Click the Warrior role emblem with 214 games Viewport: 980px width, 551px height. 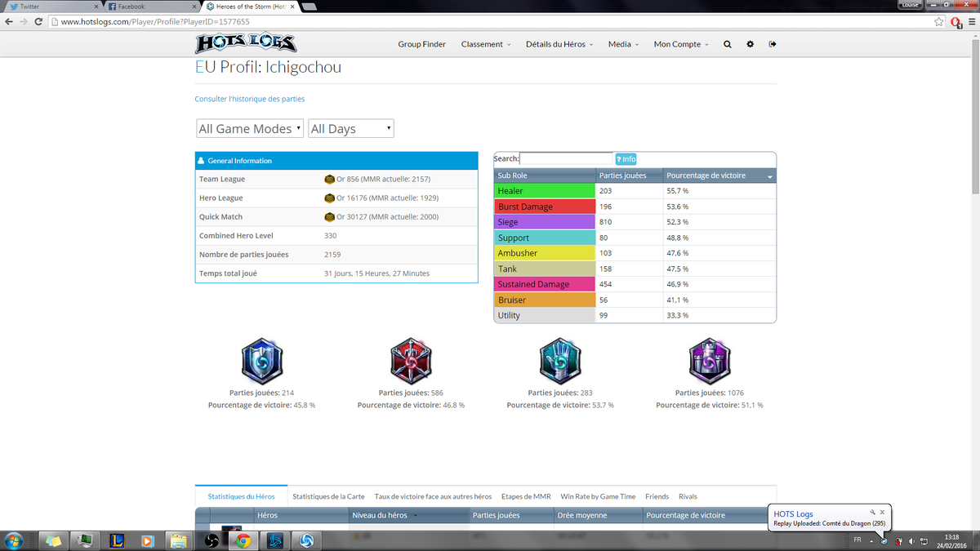click(x=262, y=360)
